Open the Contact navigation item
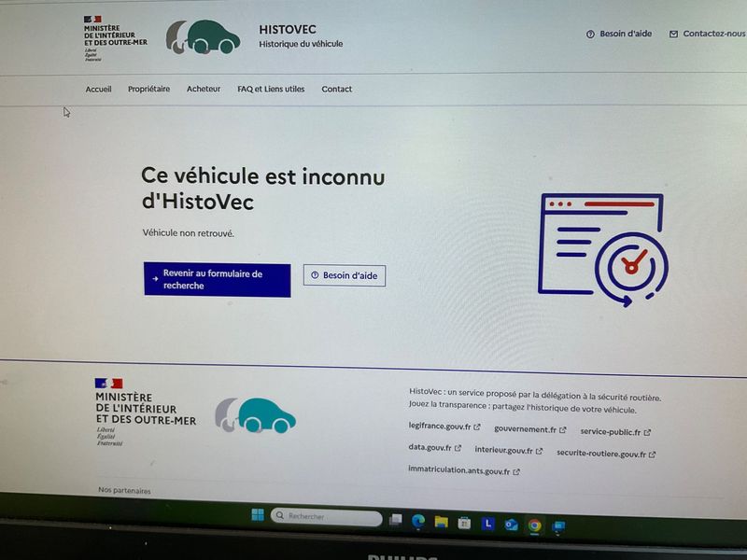 pyautogui.click(x=337, y=89)
